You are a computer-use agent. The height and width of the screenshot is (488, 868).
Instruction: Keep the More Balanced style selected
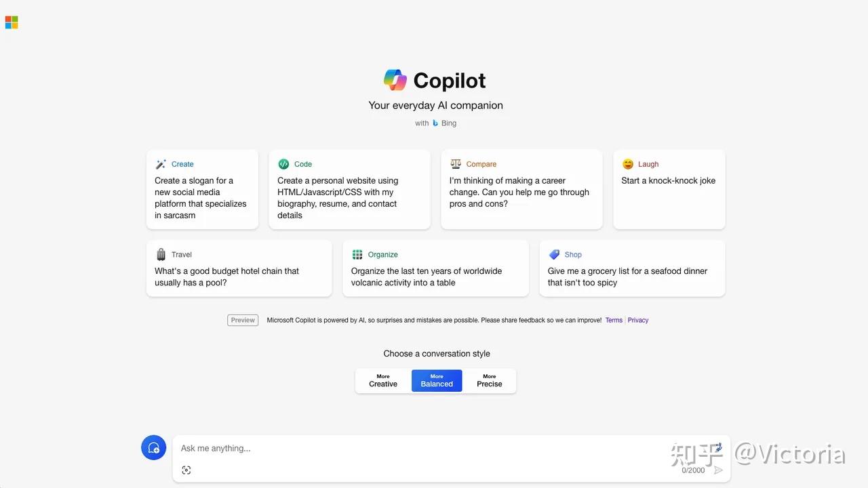click(436, 380)
